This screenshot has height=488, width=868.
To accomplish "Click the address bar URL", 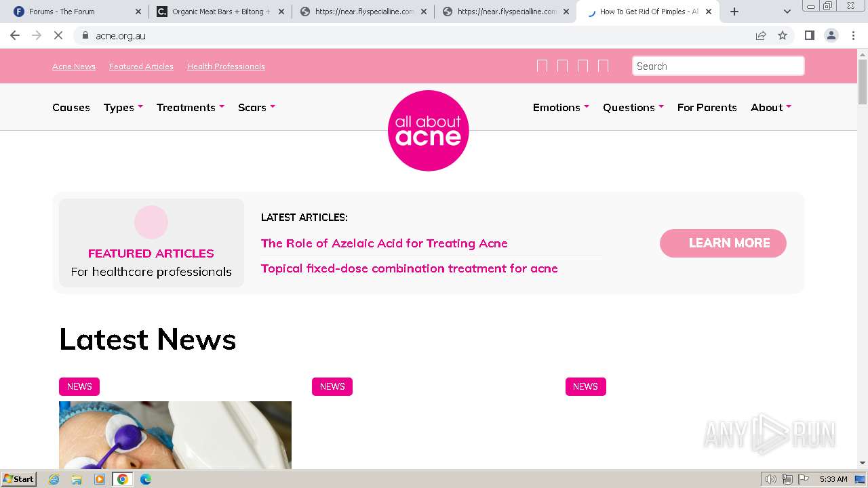I will click(x=121, y=35).
